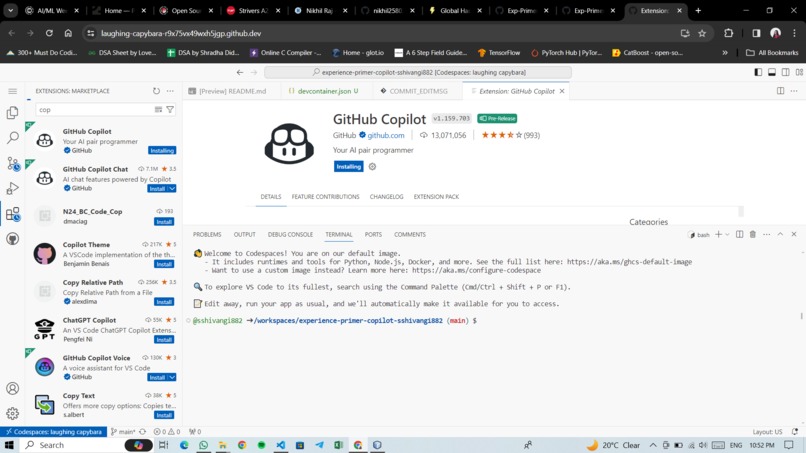Kill the terminal with trash icon

(x=753, y=234)
